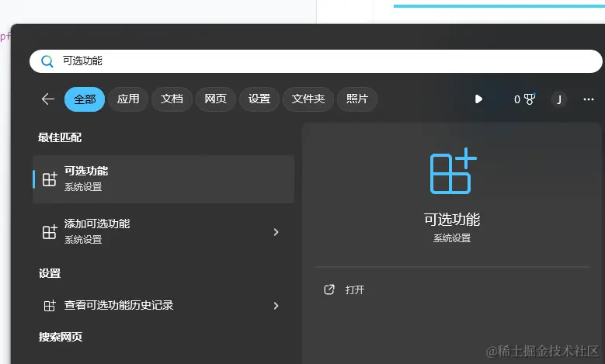605x364 pixels.
Task: Click 打开 in the preview pane
Action: pos(355,290)
